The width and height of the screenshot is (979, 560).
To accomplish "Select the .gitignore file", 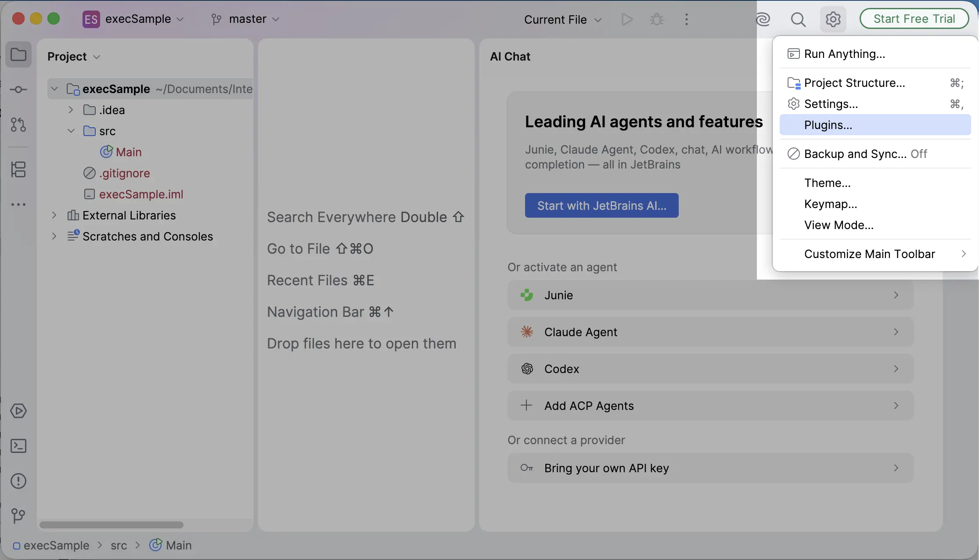I will click(124, 173).
